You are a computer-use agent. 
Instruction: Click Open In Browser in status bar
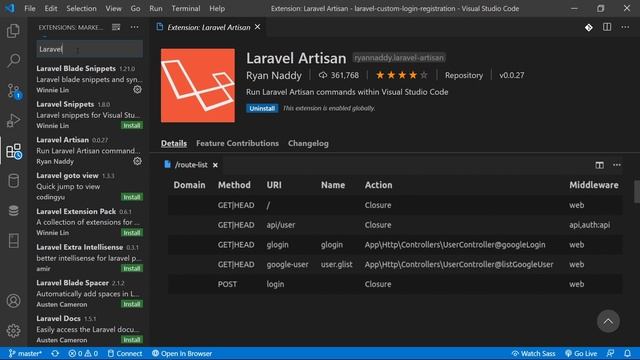pyautogui.click(x=182, y=353)
